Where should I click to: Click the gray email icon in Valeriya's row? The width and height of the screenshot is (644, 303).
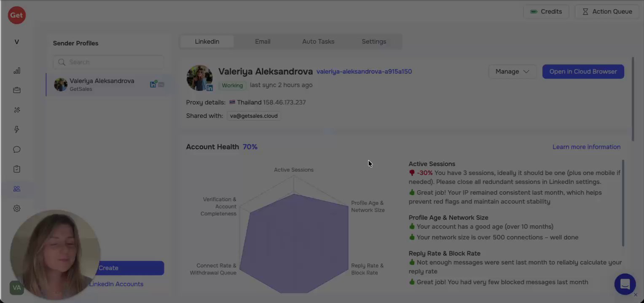[x=161, y=85]
